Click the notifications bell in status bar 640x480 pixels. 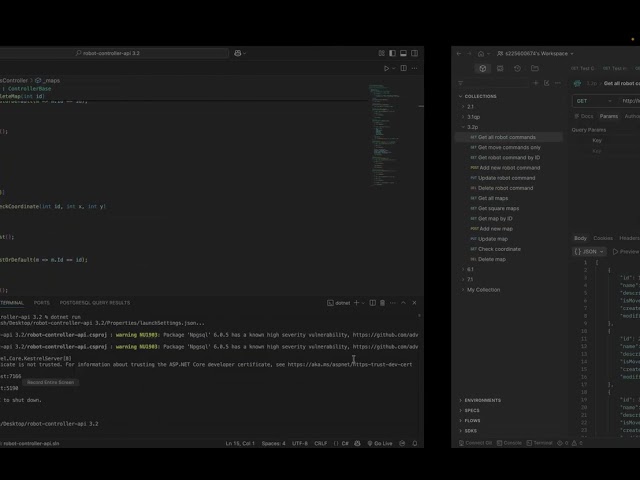(415, 443)
